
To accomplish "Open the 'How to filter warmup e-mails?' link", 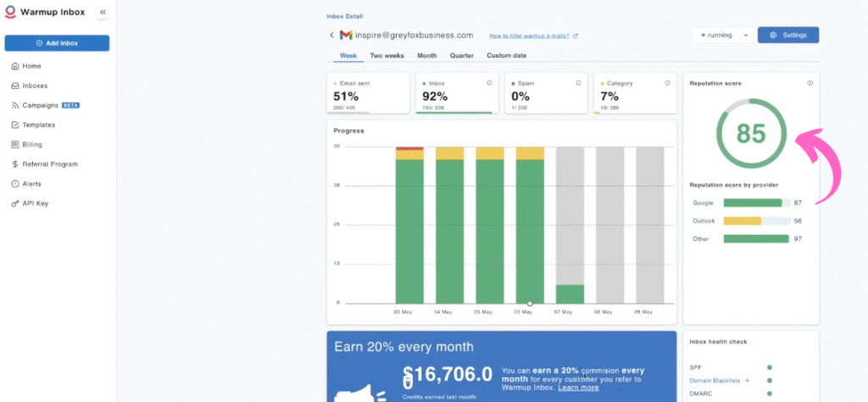I will pyautogui.click(x=533, y=36).
